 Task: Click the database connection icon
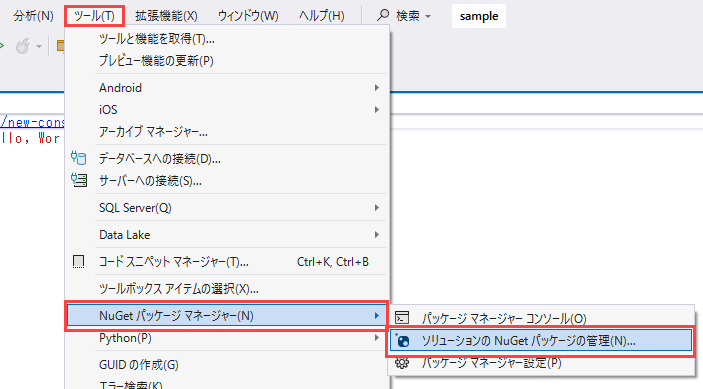tap(79, 158)
